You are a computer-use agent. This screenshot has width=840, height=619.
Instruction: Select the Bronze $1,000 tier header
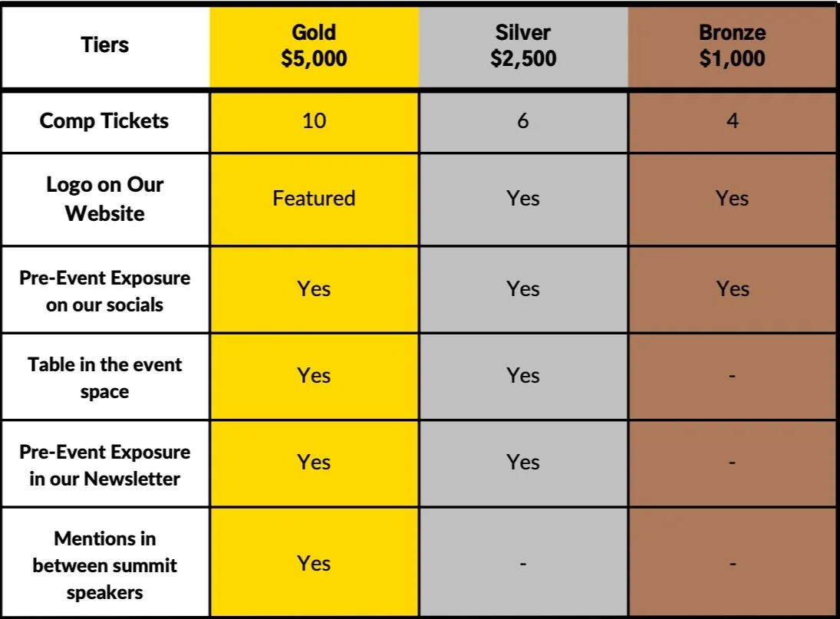pos(733,45)
